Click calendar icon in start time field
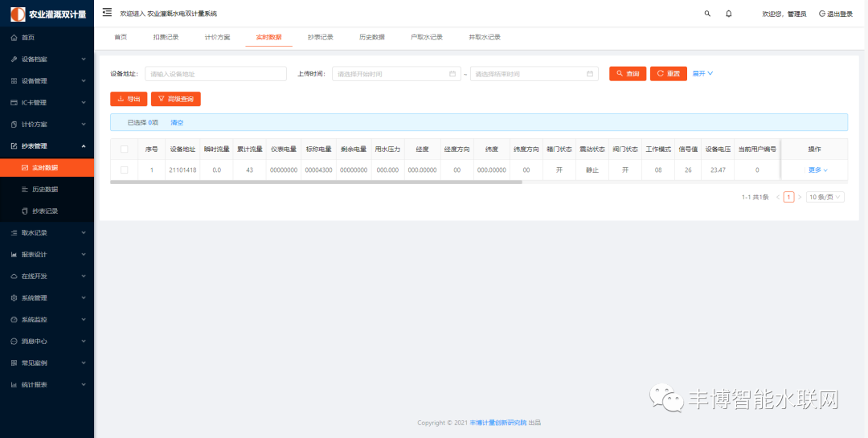868x438 pixels. tap(452, 74)
